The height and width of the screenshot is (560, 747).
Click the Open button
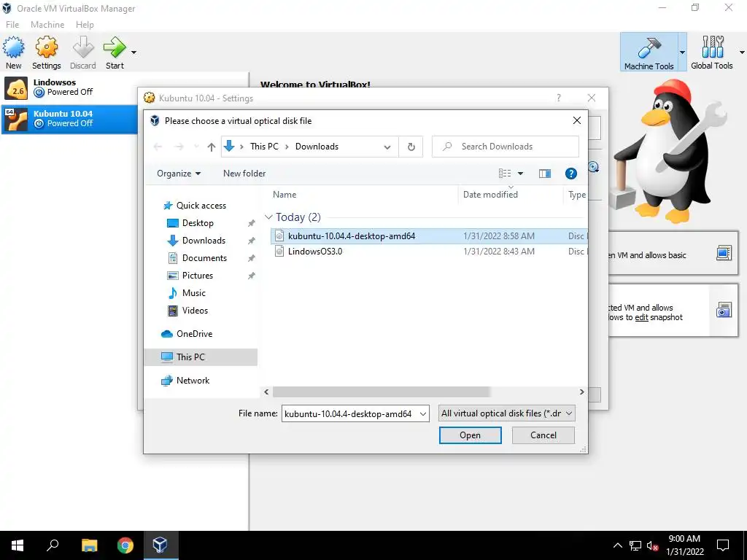coord(471,435)
